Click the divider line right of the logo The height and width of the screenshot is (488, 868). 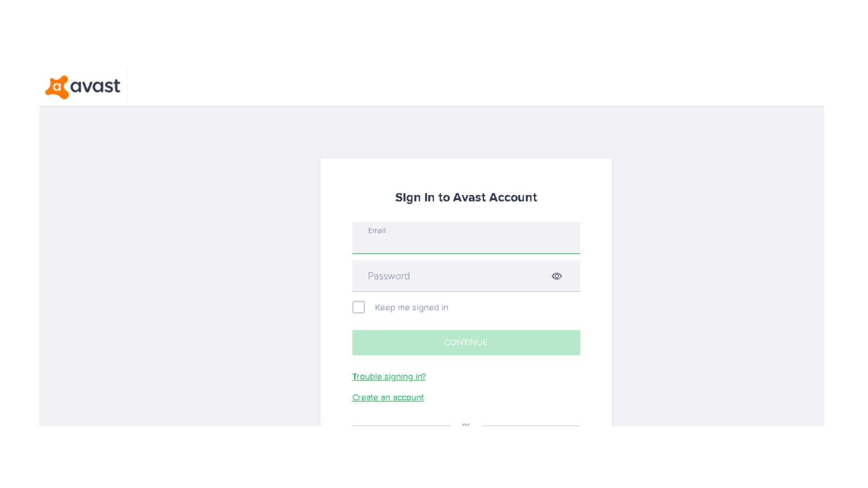(127, 87)
